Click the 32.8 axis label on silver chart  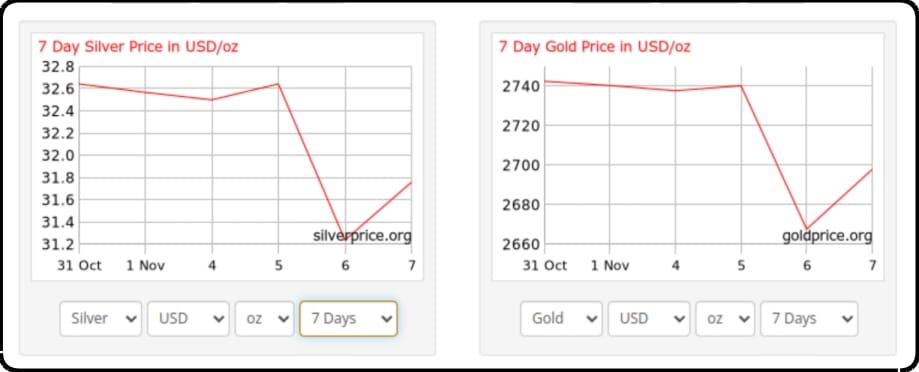click(x=57, y=66)
